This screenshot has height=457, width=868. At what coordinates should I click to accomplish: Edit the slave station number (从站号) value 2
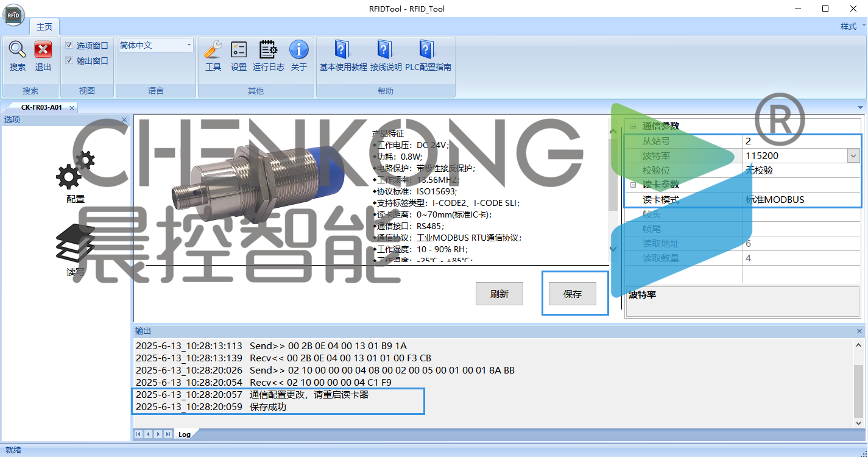pos(801,141)
